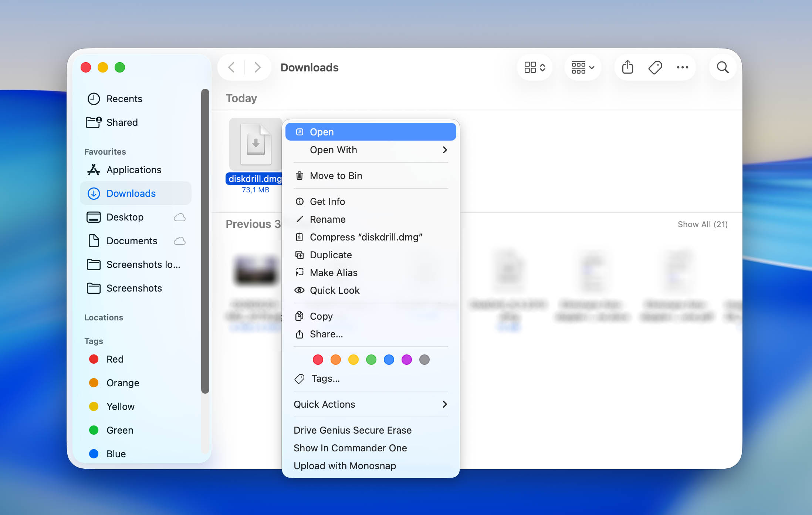Apply the purple tag color dot
Screen dimensions: 812x515
click(x=407, y=360)
